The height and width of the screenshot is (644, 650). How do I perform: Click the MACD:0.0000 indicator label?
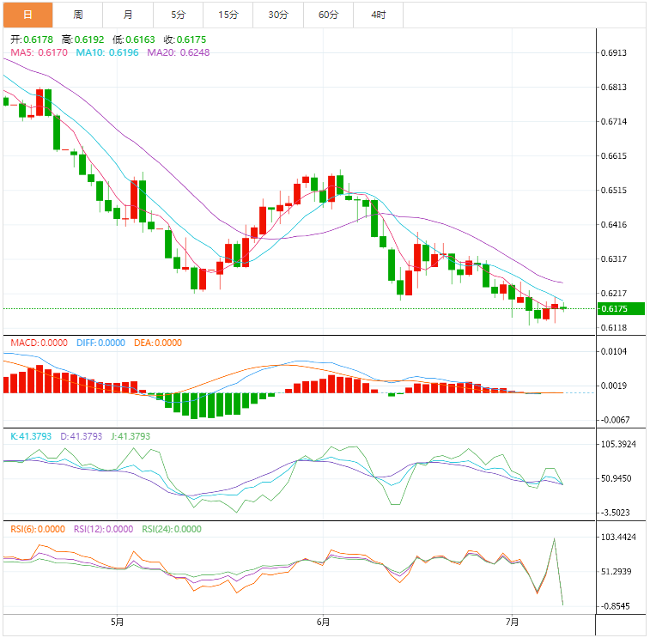(39, 343)
